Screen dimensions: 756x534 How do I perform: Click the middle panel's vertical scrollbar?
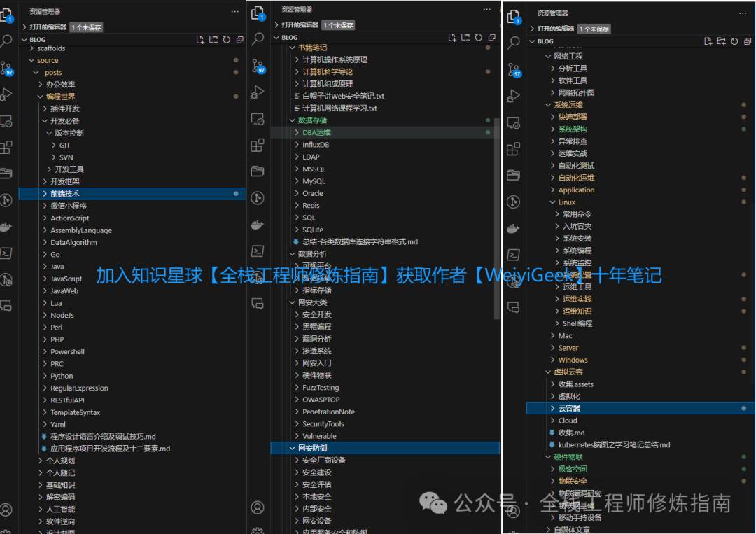pos(497,210)
